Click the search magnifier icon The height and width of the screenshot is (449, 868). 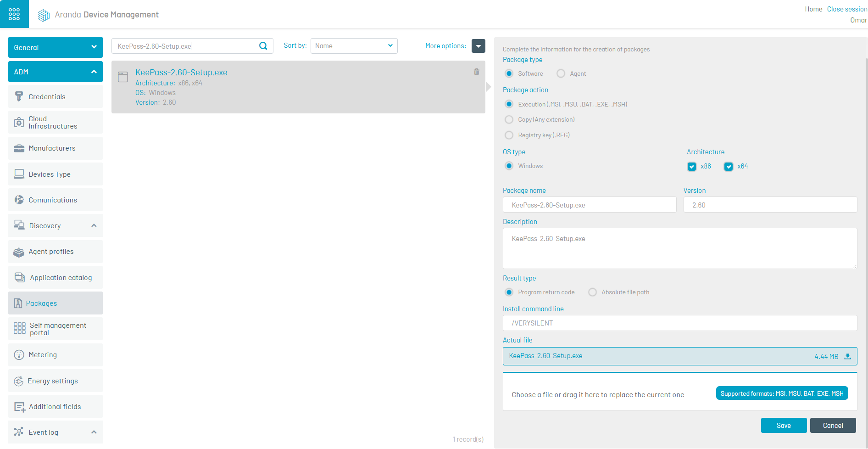(263, 46)
